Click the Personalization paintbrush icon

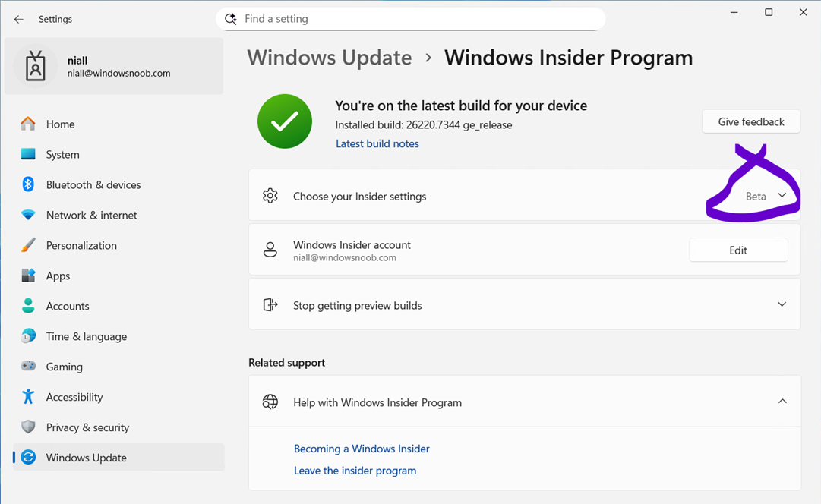tap(28, 245)
